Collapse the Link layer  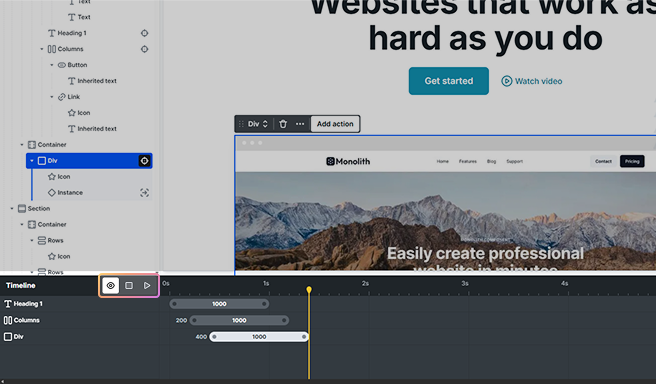click(52, 97)
